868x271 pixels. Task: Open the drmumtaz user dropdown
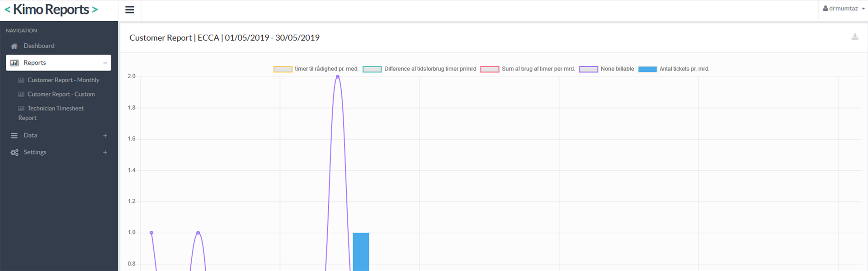coord(844,9)
